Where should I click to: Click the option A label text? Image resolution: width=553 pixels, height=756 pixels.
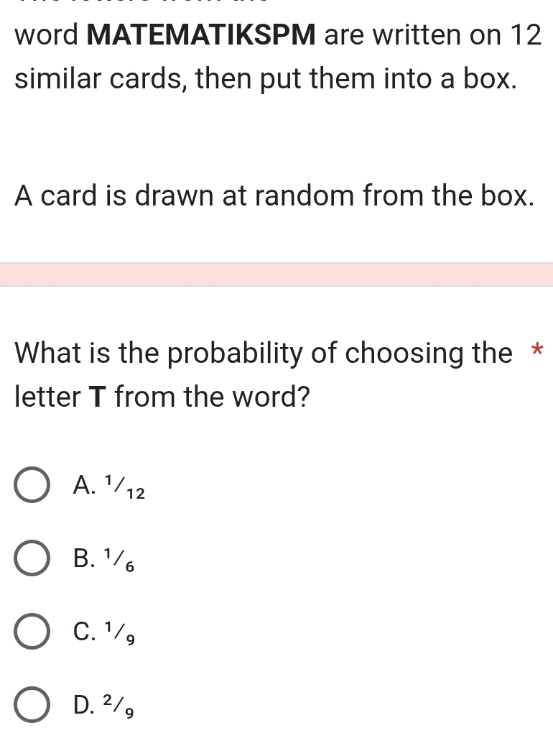click(x=108, y=486)
